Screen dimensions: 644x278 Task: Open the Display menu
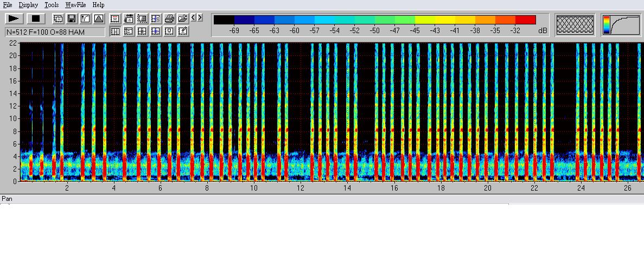pyautogui.click(x=28, y=5)
